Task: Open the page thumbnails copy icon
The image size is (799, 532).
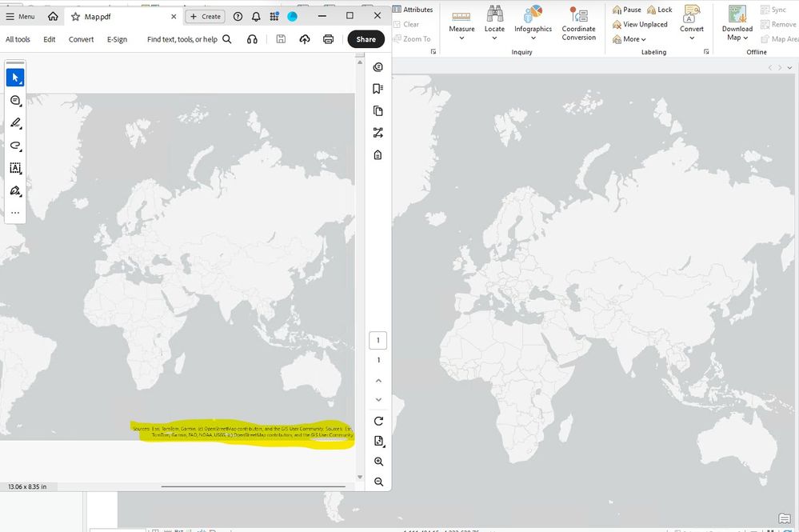Action: tap(378, 110)
